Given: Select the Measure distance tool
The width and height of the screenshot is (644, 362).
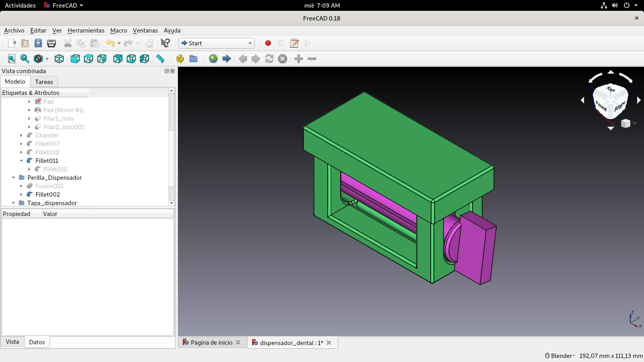Looking at the screenshot, I should point(160,59).
